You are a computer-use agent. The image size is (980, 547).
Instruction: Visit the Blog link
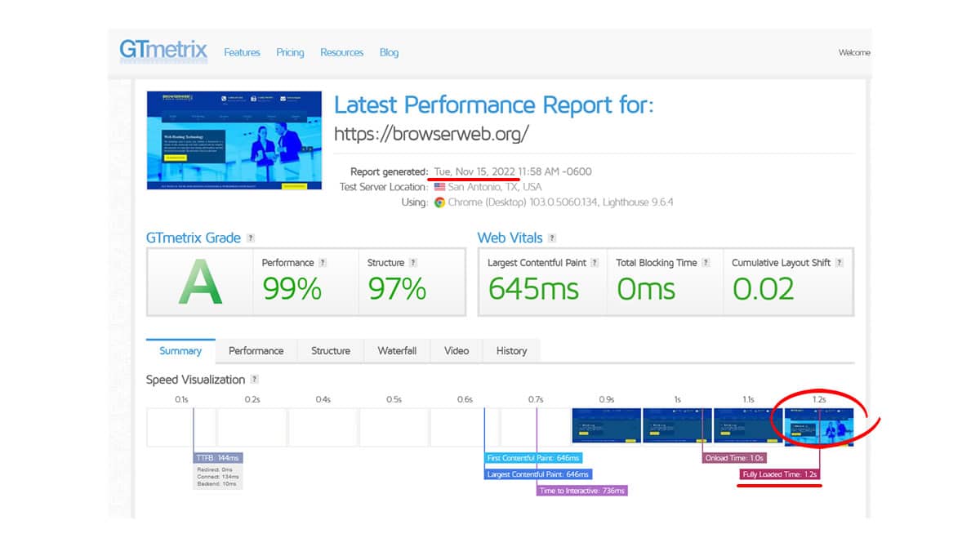[x=389, y=52]
